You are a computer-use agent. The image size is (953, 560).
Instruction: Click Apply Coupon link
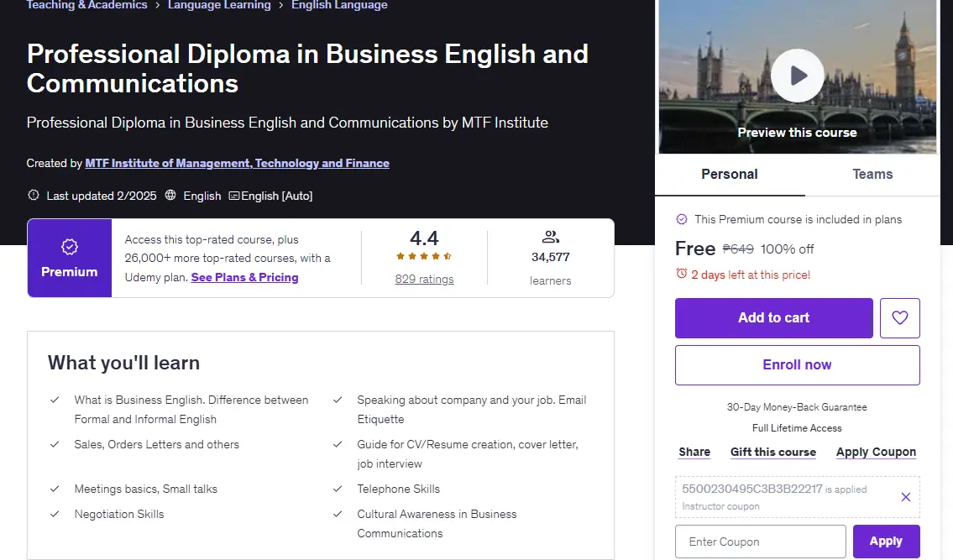click(876, 452)
